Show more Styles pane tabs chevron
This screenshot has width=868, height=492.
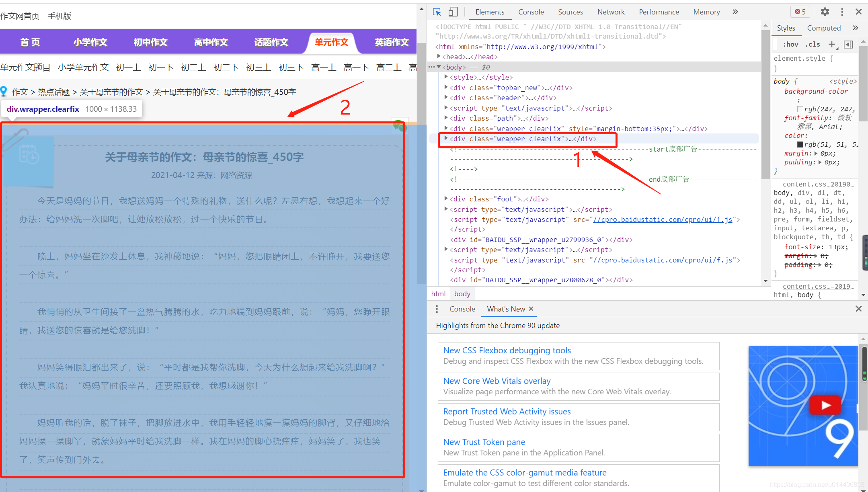pos(856,28)
